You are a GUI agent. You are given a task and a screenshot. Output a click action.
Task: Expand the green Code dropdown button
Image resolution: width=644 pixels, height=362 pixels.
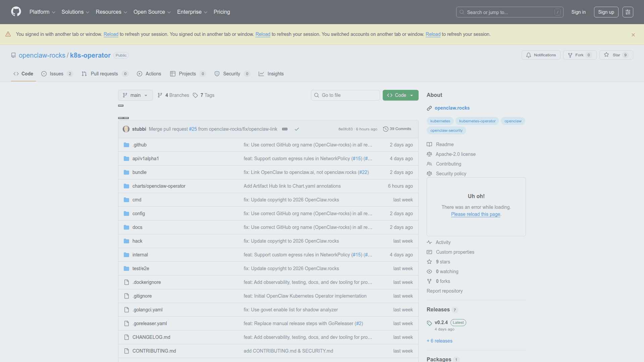(x=400, y=95)
